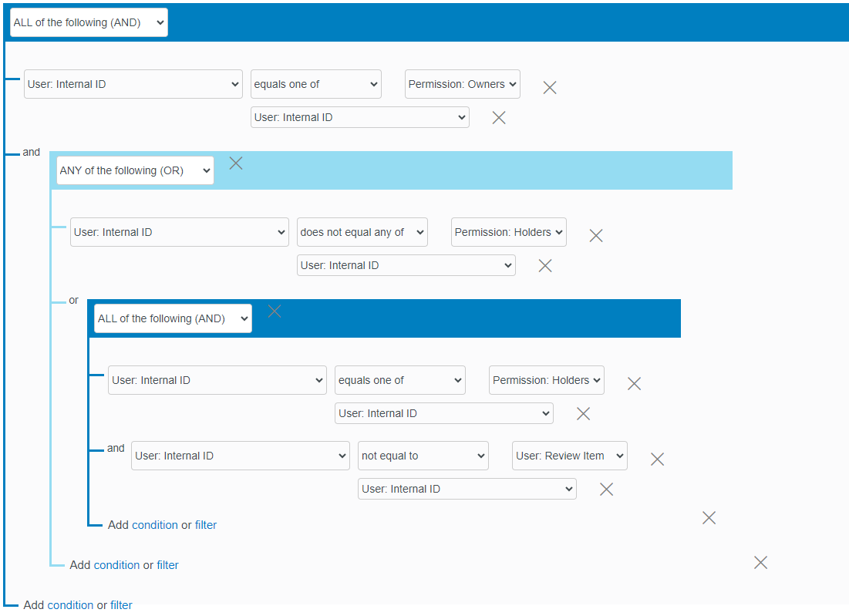Open the ANY of the following (OR) dropdown
Viewport: 849px width, 616px height.
click(135, 170)
